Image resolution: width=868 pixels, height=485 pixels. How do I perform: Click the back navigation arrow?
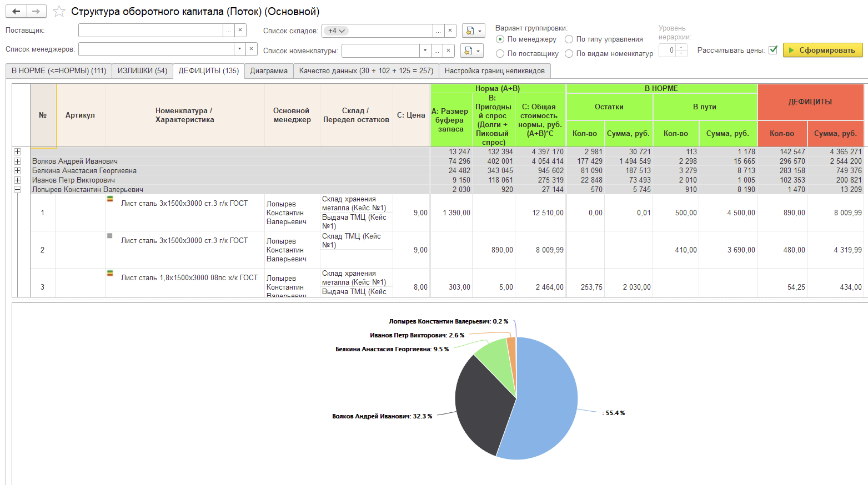click(x=16, y=11)
